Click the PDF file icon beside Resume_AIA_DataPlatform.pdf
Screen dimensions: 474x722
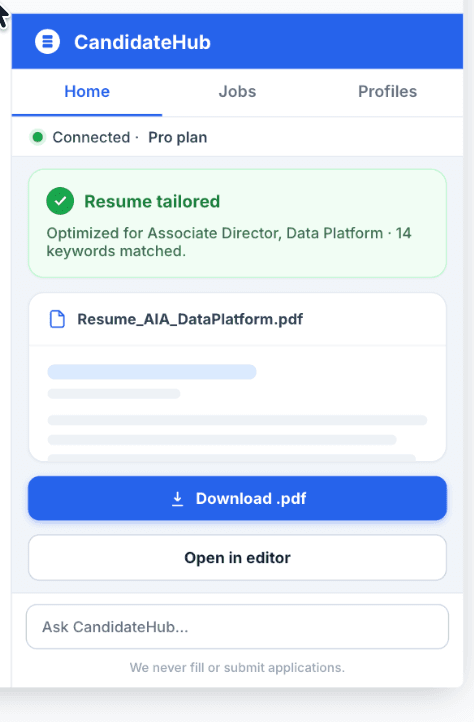[x=57, y=319]
